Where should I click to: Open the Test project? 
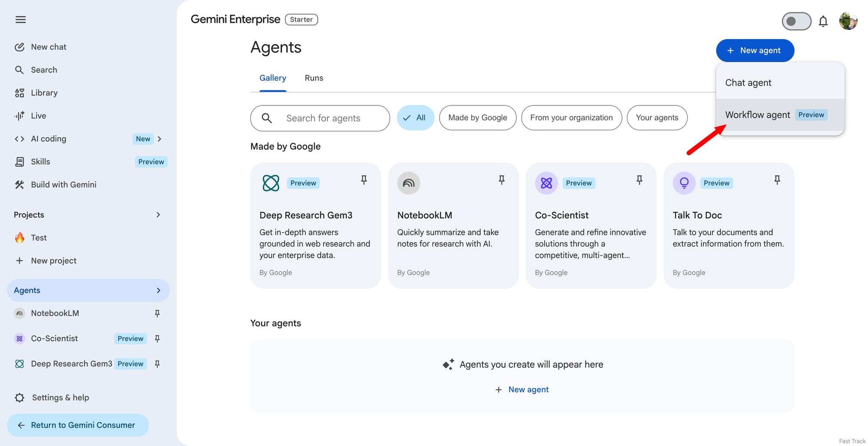click(88, 238)
